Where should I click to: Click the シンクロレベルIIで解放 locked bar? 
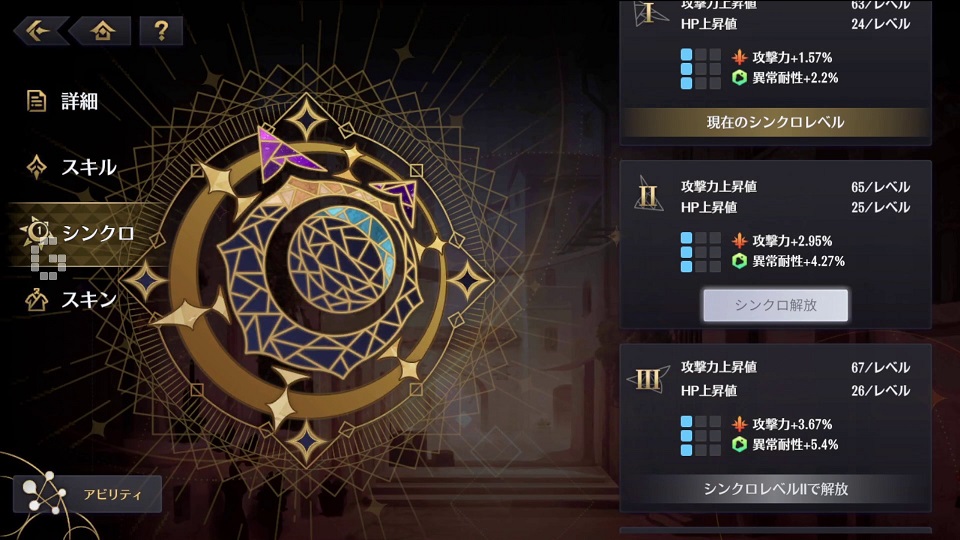(x=775, y=489)
